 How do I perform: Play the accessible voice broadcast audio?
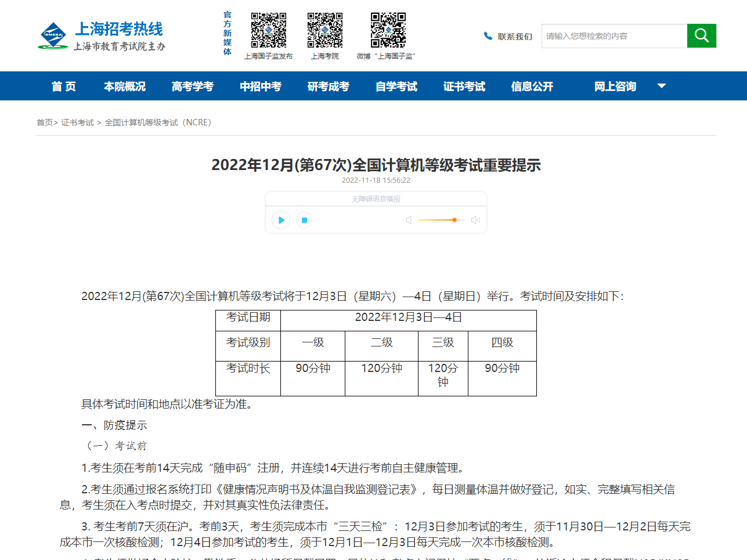click(281, 220)
